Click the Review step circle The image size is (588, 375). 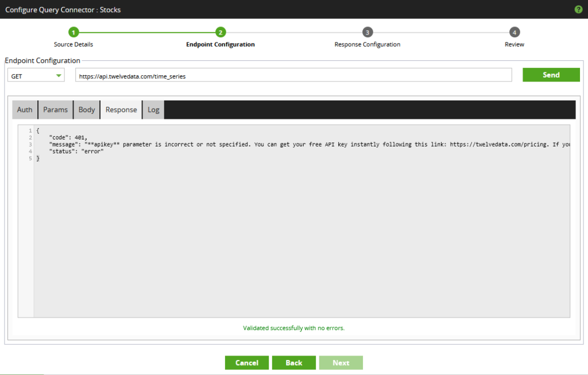(x=514, y=32)
